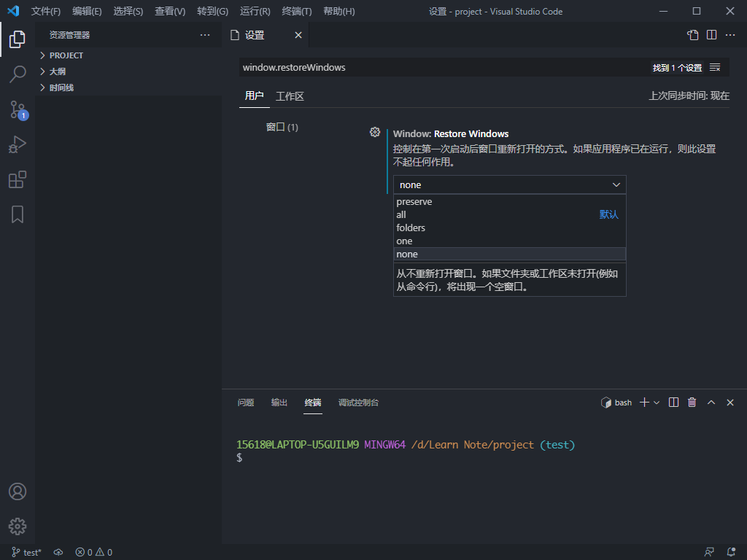
Task: Open the 转到(G) menu
Action: (212, 12)
